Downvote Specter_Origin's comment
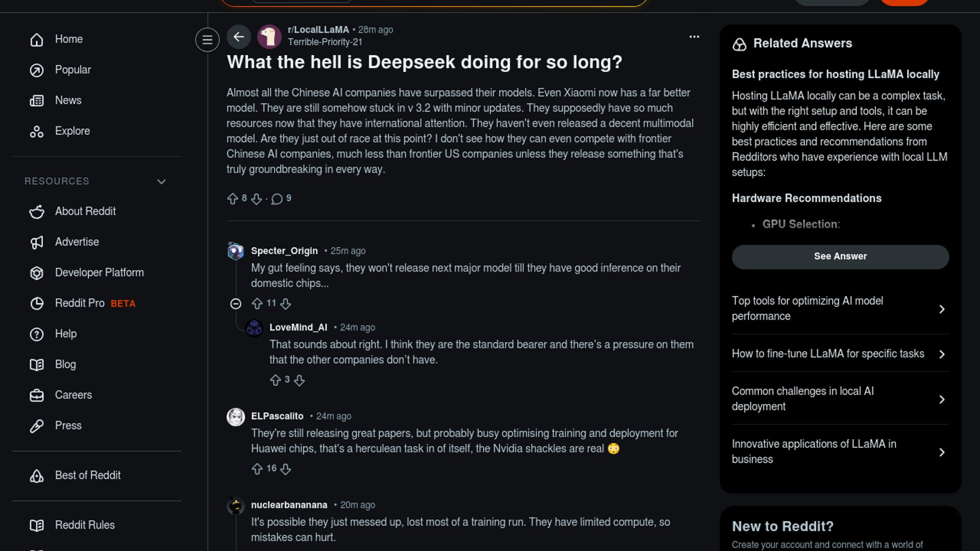The image size is (980, 551). (286, 304)
